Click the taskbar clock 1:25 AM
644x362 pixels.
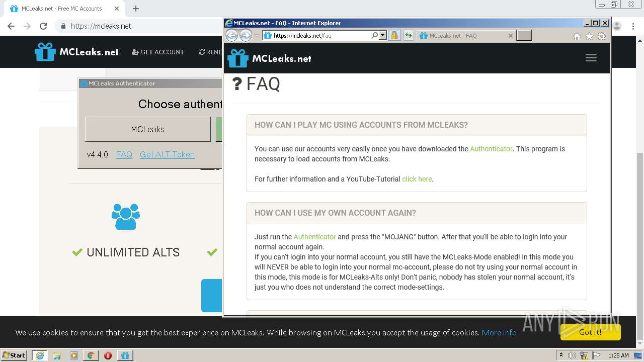point(618,355)
